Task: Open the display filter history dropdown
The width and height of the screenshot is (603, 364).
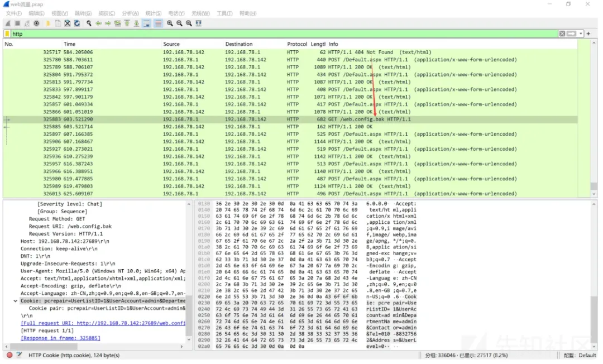Action: pyautogui.click(x=581, y=34)
